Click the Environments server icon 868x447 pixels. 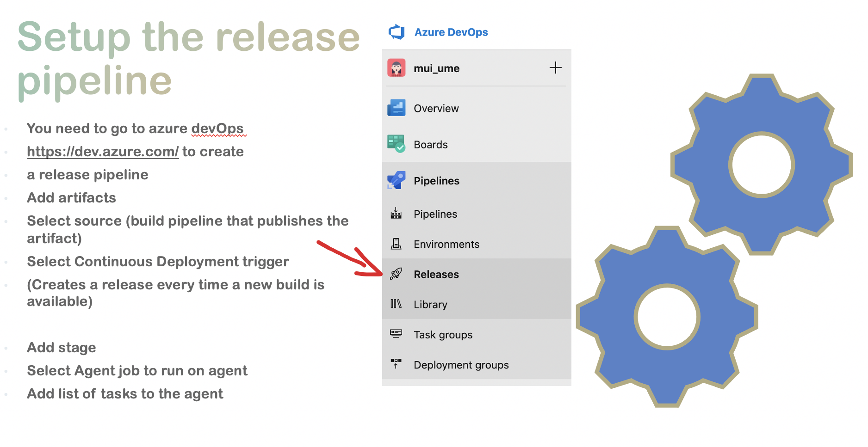pos(396,244)
